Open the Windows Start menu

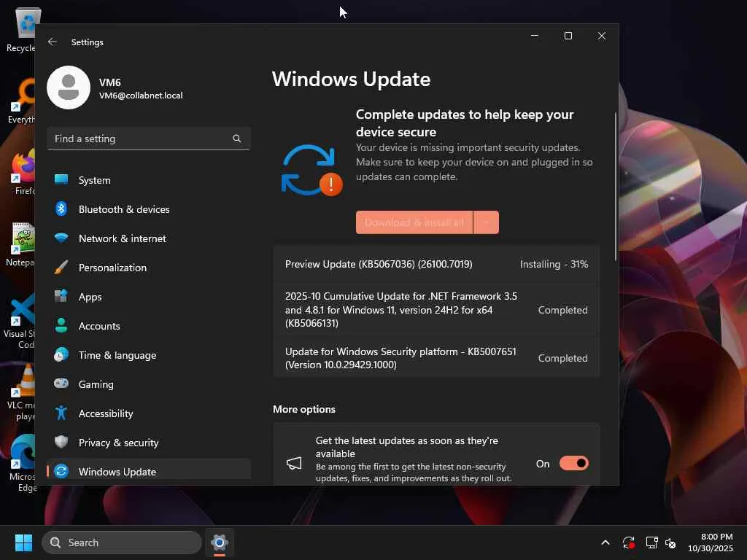tap(23, 542)
